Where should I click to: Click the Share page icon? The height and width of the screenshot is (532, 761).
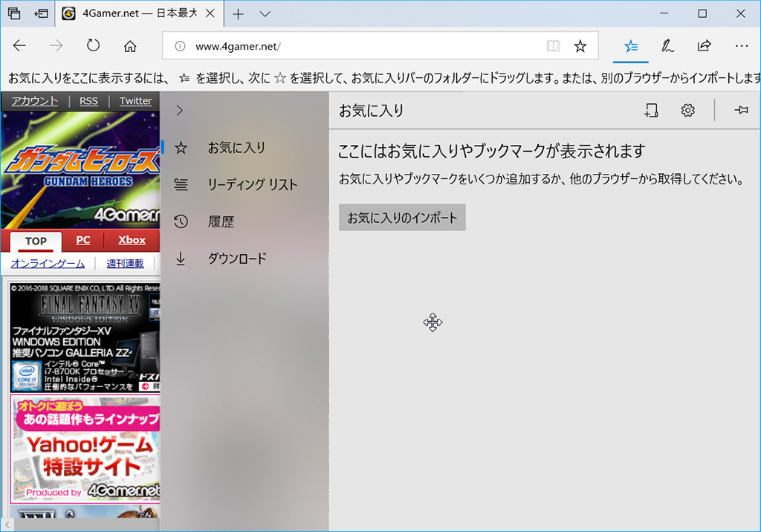click(x=704, y=46)
